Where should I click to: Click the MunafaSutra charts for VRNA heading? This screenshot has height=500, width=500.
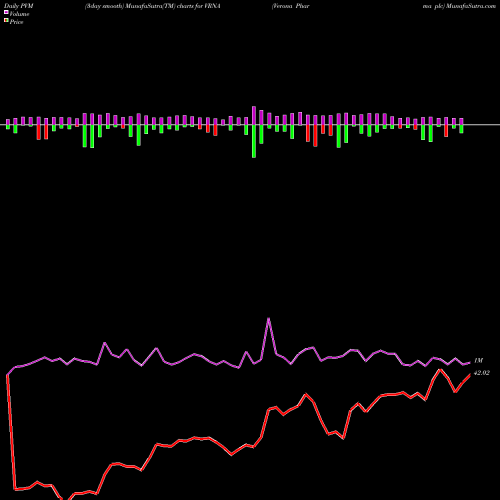click(x=153, y=6)
